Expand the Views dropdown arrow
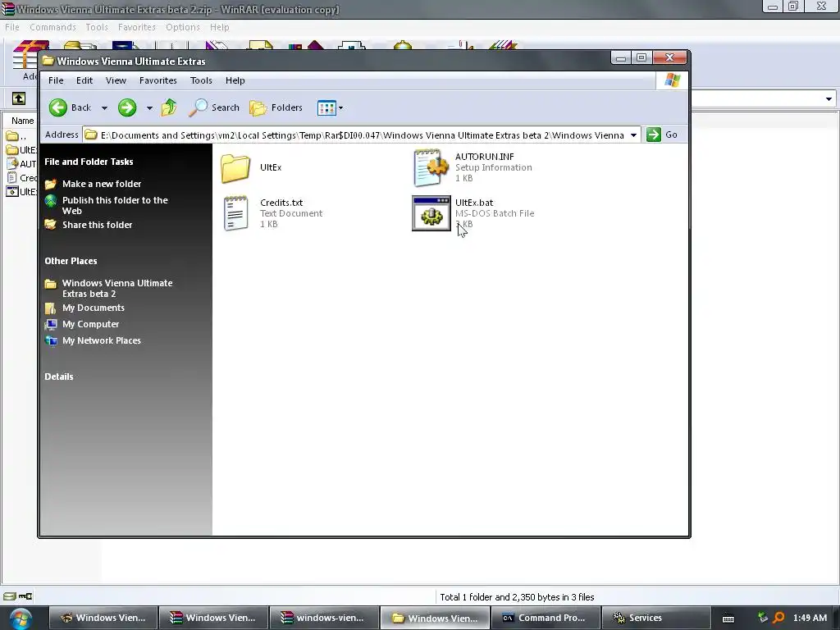Image resolution: width=840 pixels, height=630 pixels. (340, 107)
